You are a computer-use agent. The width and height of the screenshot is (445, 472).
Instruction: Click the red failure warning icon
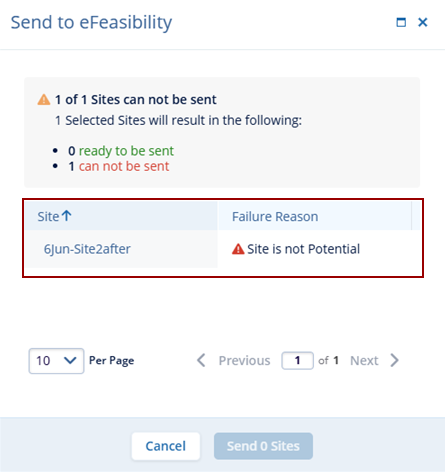238,249
